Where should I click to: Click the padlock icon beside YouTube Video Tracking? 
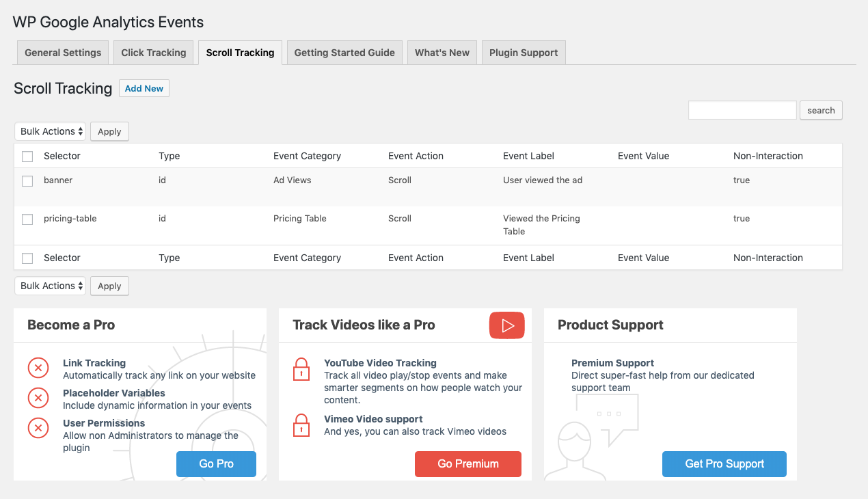click(301, 369)
